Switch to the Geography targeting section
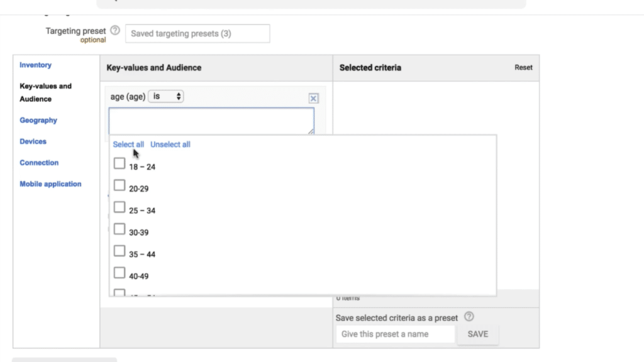 point(38,120)
